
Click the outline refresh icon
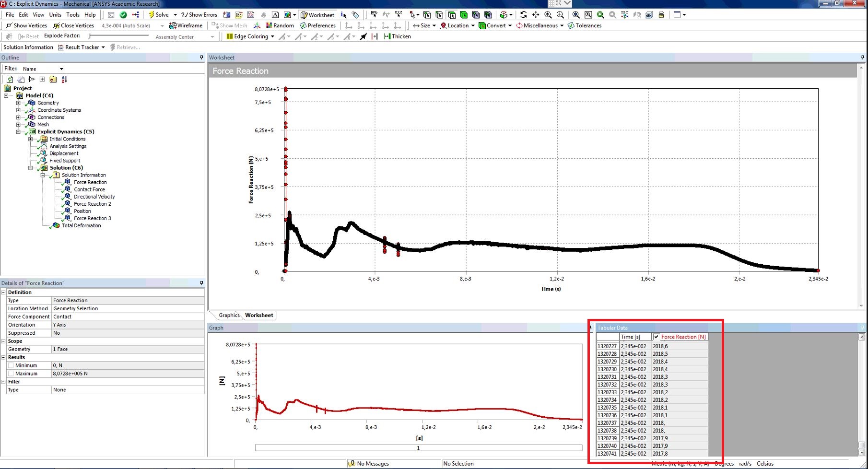[x=10, y=79]
